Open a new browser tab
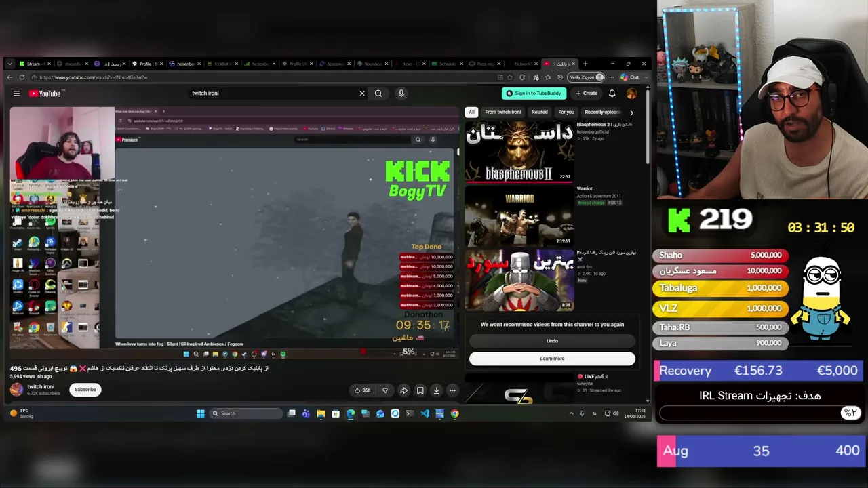Screen dimensions: 868x488 click(585, 64)
